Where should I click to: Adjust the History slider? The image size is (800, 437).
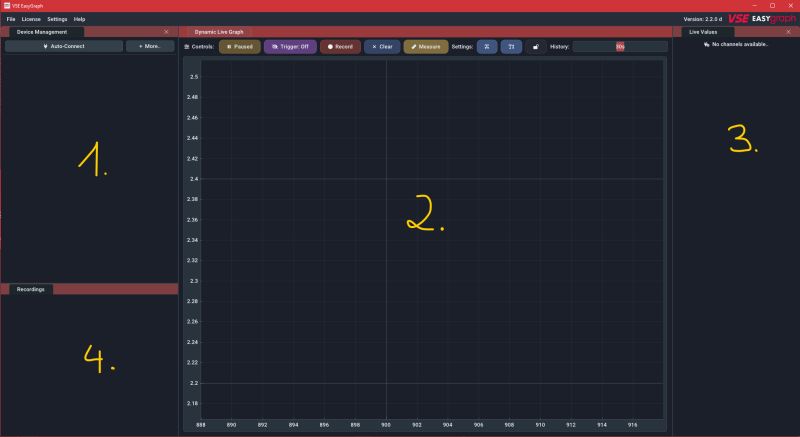pos(620,46)
